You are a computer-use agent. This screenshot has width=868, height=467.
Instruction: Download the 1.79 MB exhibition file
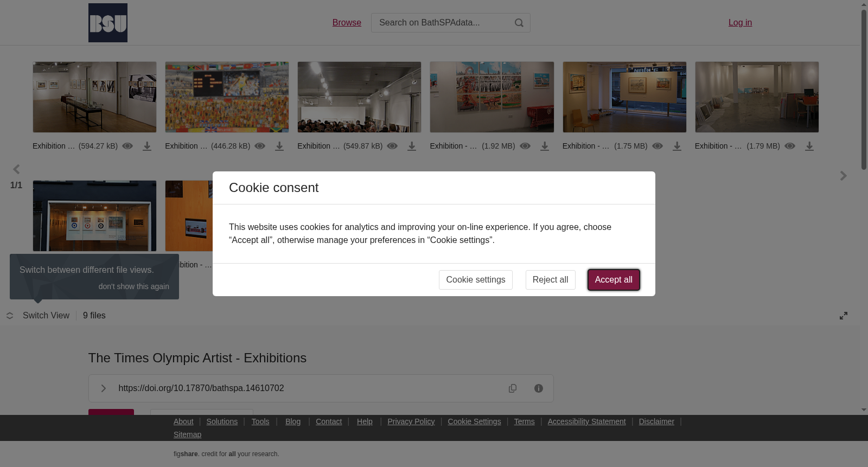(809, 146)
